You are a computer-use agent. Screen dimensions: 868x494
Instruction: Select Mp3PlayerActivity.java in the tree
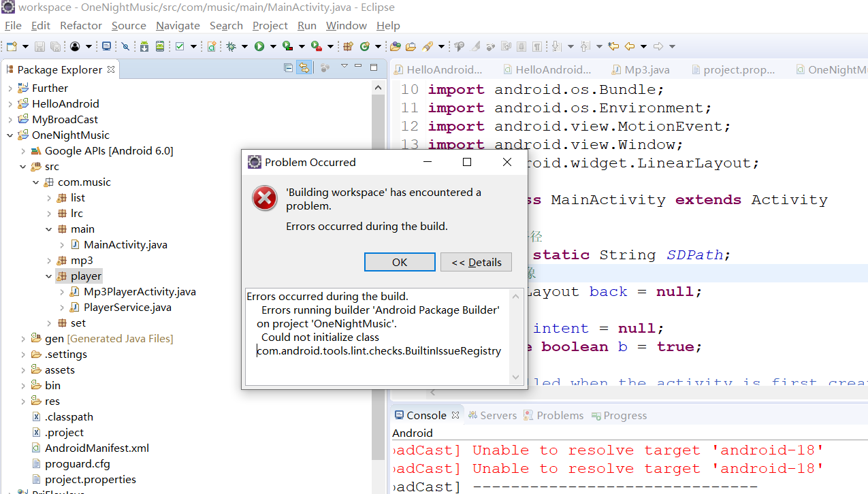pos(140,292)
